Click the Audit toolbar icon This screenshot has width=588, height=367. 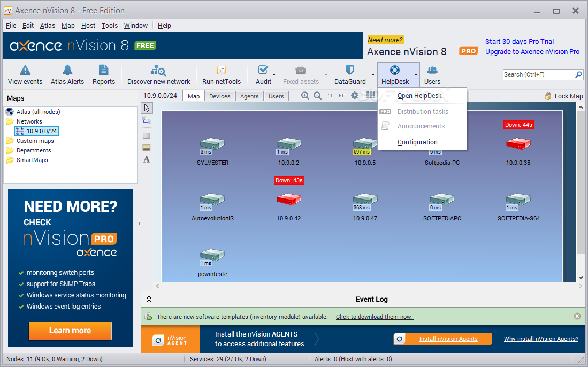263,70
